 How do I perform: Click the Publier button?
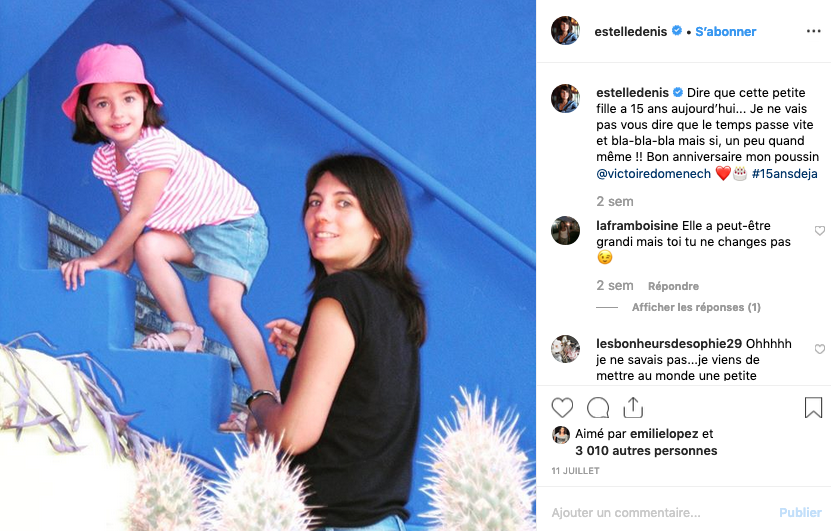point(800,512)
